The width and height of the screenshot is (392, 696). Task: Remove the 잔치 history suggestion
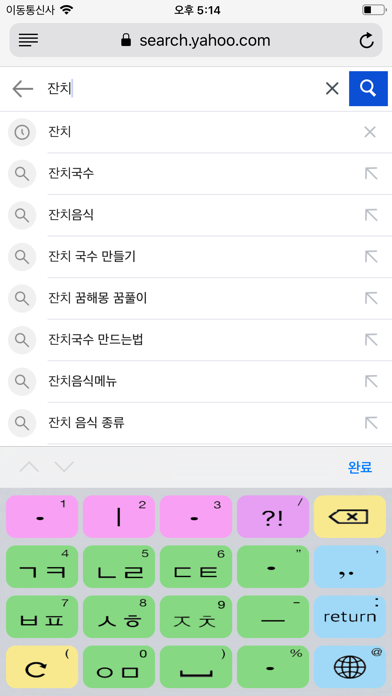(x=370, y=132)
